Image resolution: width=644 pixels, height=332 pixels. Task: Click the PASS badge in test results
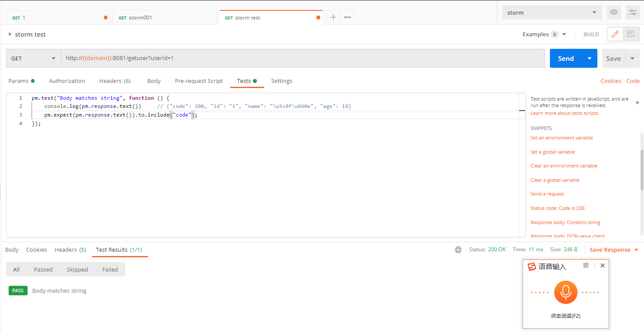pos(18,291)
